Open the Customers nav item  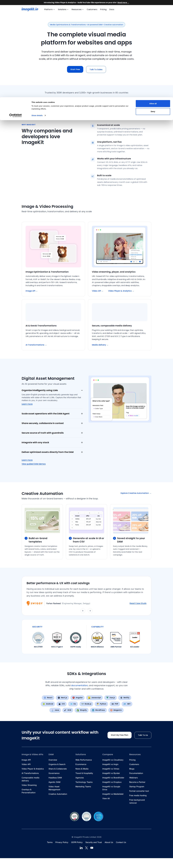click(92, 9)
